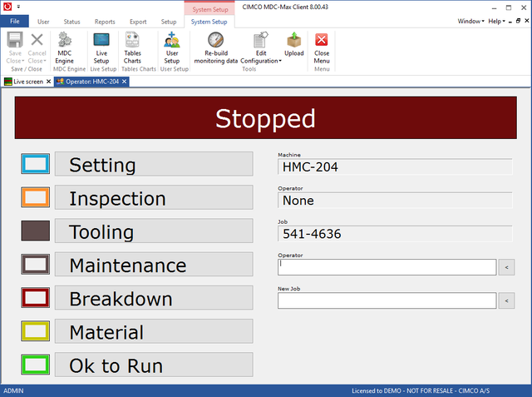
Task: Click the Job field showing 541-4636
Action: tap(395, 234)
